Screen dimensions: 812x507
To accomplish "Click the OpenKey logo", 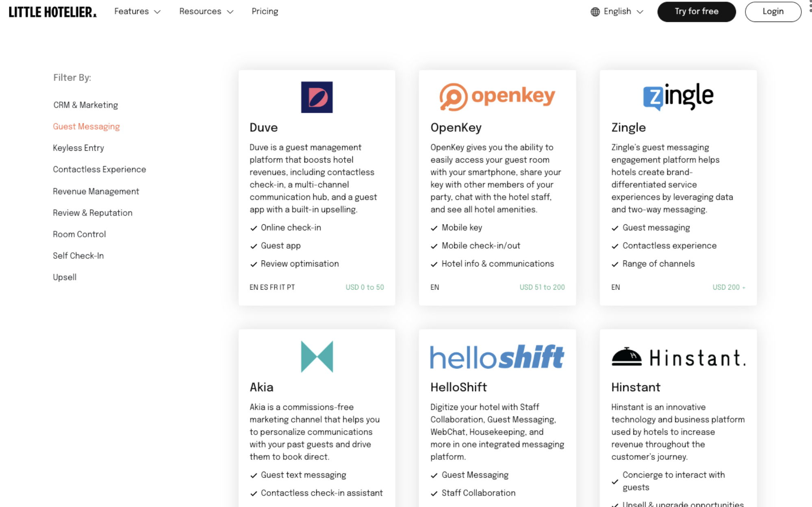I will 497,97.
